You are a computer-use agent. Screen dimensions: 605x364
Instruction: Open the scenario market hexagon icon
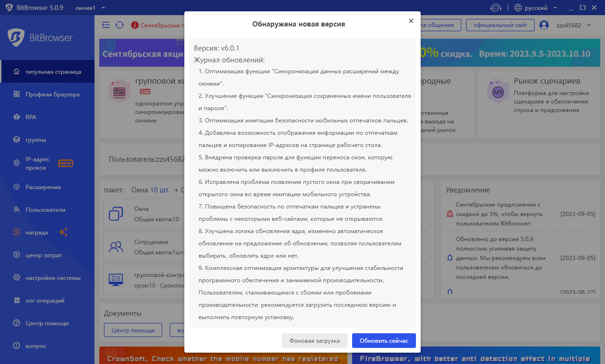[x=498, y=92]
